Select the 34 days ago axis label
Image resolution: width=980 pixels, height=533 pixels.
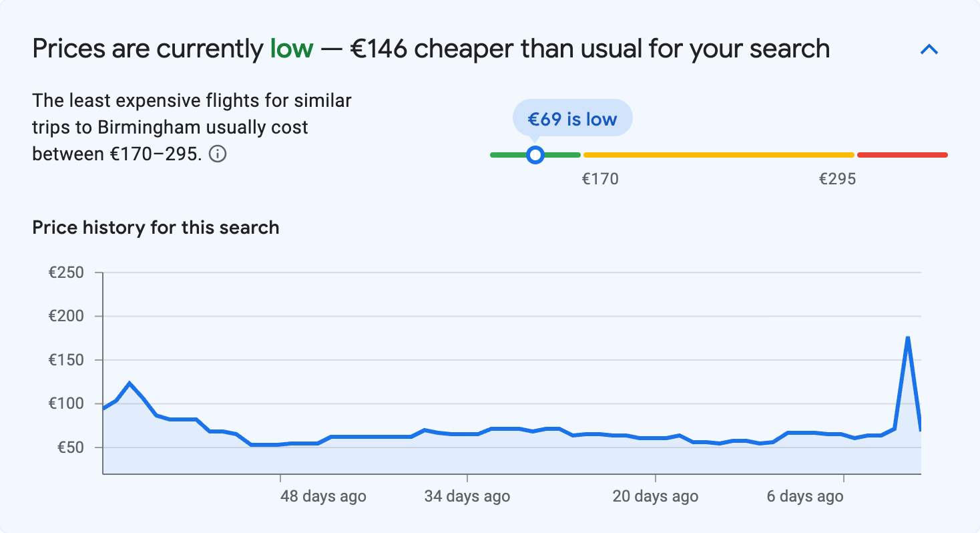pyautogui.click(x=467, y=496)
